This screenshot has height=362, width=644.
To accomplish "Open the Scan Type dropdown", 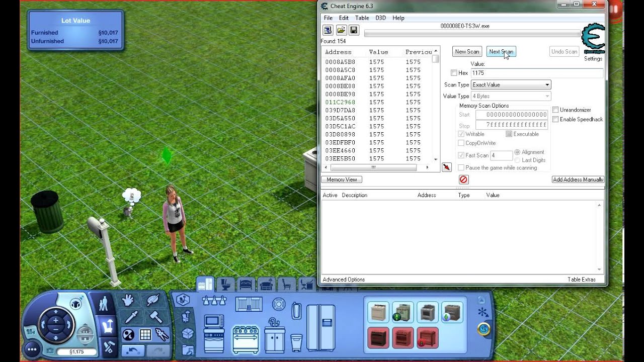I will point(511,84).
